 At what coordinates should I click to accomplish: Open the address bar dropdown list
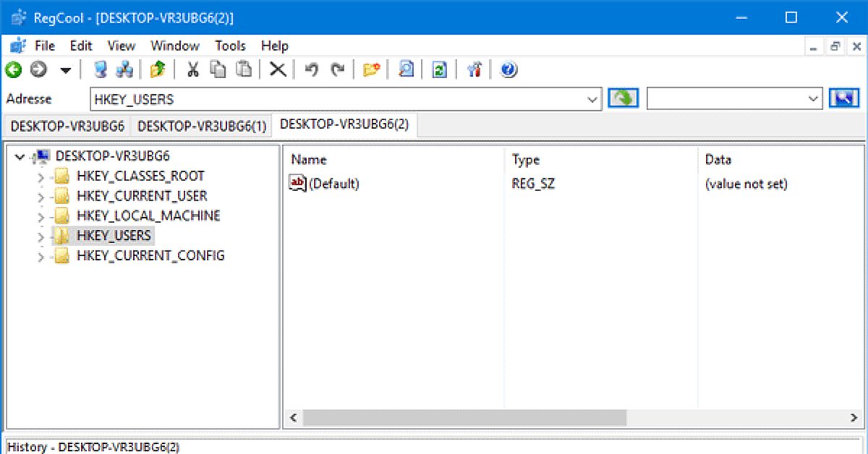pyautogui.click(x=593, y=98)
